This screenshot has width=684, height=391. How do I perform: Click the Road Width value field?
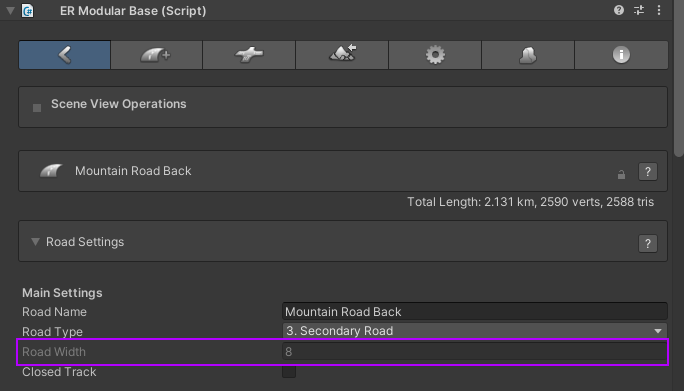[x=475, y=352]
